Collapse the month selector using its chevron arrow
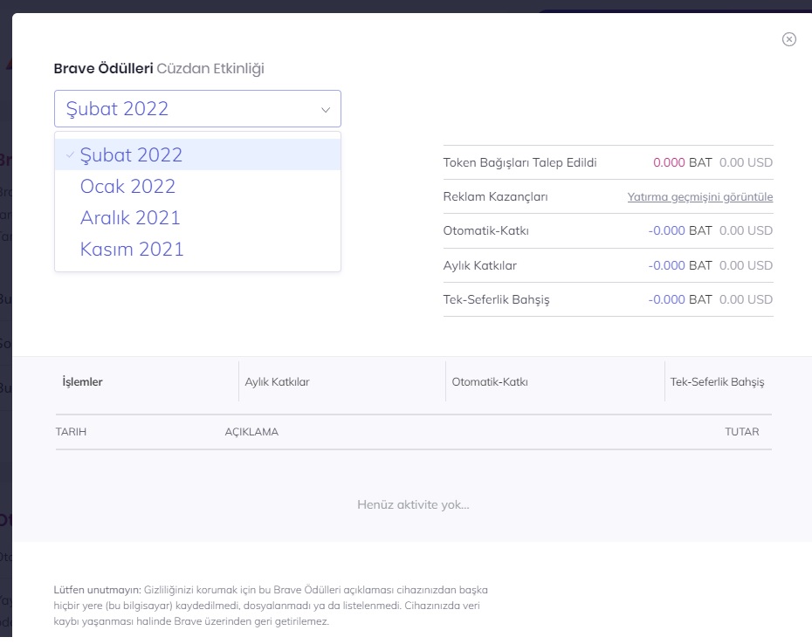This screenshot has width=812, height=644. point(326,110)
